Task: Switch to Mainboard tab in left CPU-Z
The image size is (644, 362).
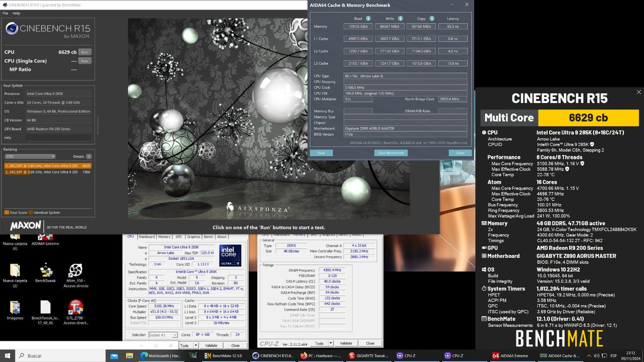Action: tap(146, 237)
